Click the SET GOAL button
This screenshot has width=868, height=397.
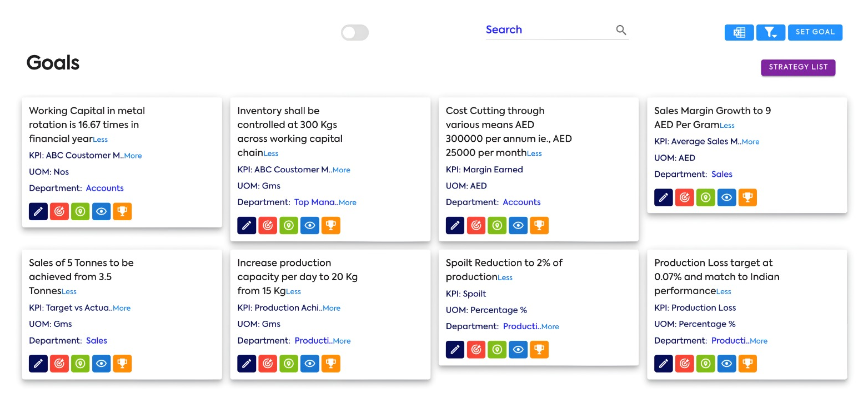(815, 32)
